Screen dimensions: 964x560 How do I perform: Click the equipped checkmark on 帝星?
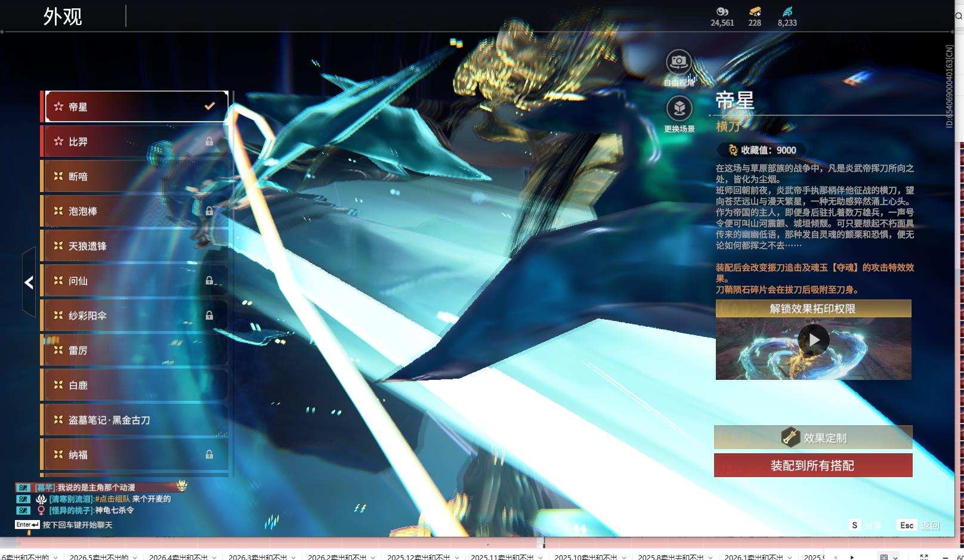tap(209, 106)
